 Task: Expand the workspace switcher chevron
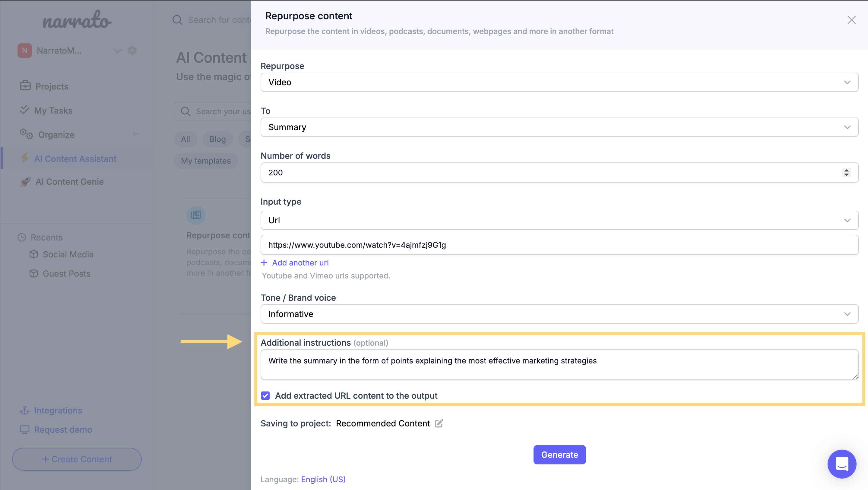pyautogui.click(x=117, y=51)
